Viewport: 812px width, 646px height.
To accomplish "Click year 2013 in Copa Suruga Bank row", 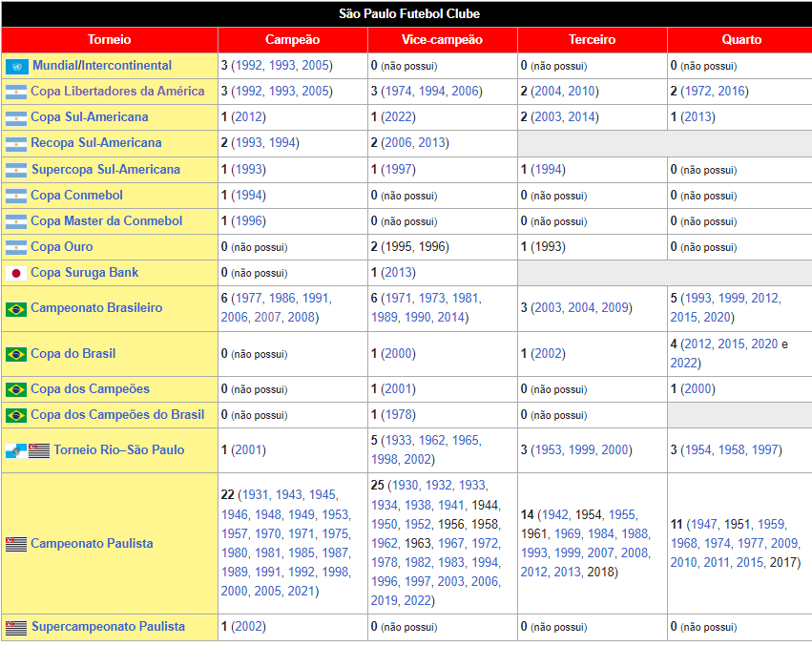I will (x=397, y=273).
